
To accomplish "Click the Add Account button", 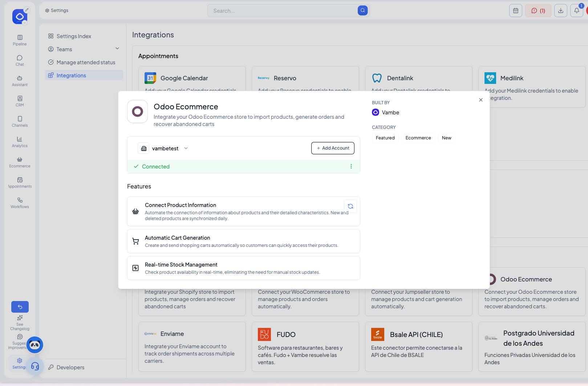I will point(333,148).
